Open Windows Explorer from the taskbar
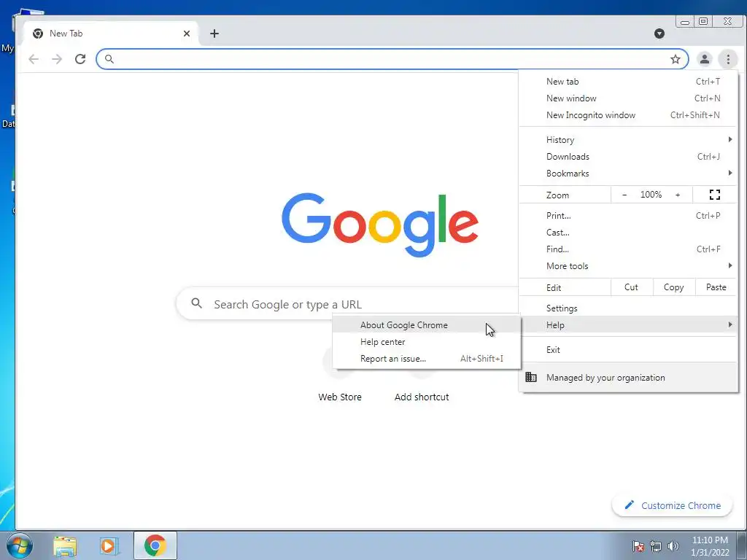 click(x=65, y=545)
